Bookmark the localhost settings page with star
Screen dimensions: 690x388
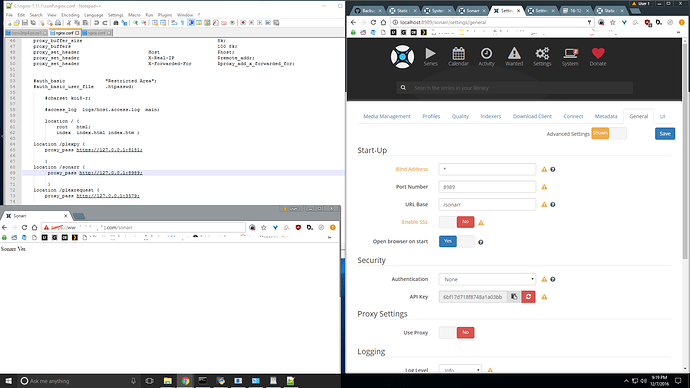coord(613,22)
